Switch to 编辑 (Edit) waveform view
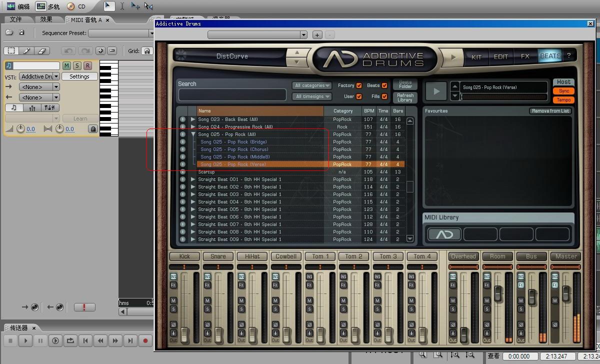This screenshot has width=600, height=364. point(18,6)
